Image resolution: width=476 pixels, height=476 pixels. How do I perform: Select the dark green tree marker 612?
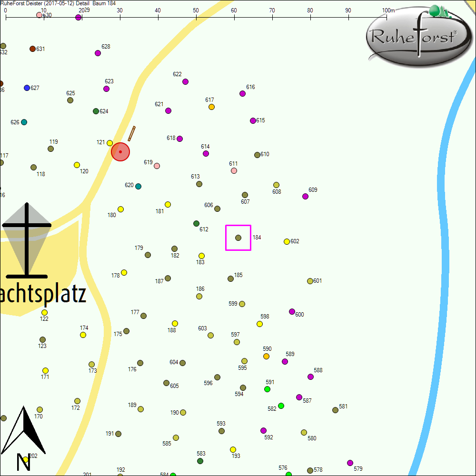(x=196, y=223)
